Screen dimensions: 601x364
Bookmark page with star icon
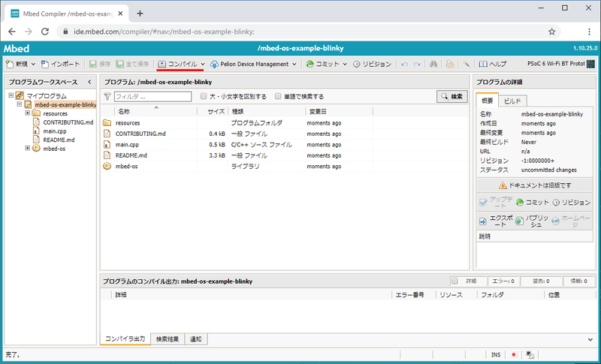[551, 32]
